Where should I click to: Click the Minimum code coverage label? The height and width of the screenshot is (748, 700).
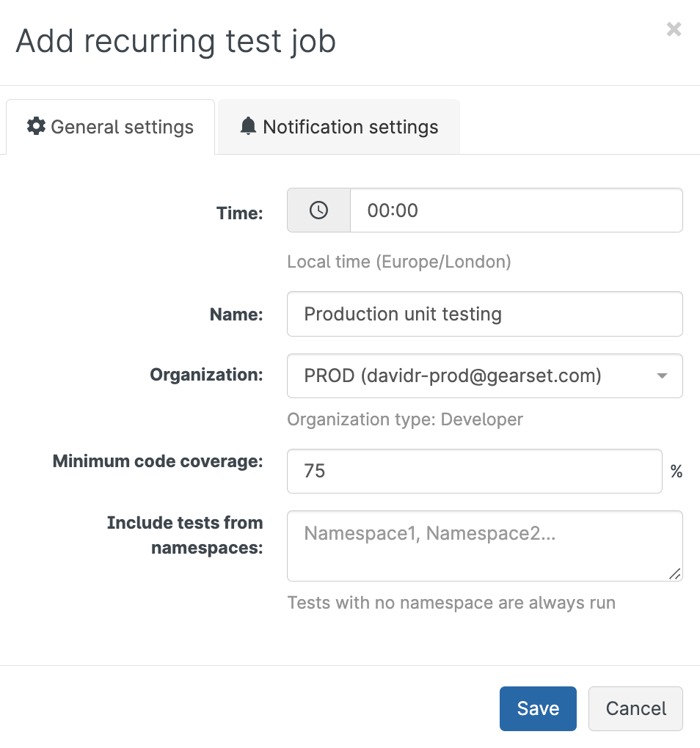(158, 461)
